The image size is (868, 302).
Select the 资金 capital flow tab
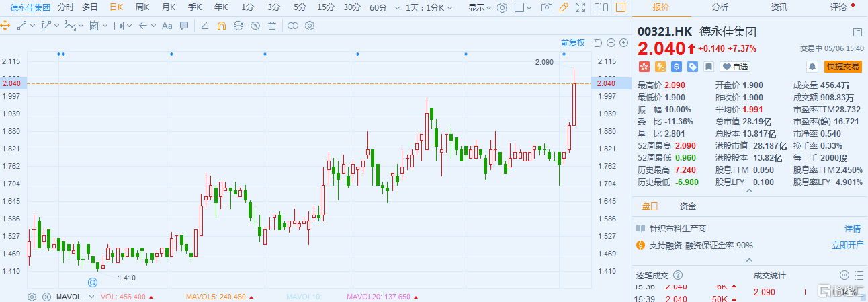688,206
